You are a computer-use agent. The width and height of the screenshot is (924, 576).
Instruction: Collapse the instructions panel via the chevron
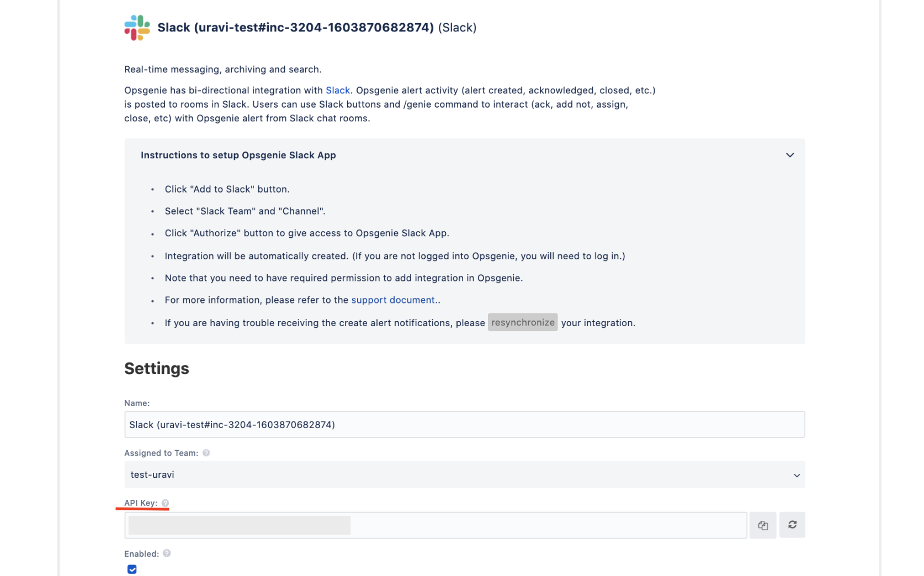pos(789,155)
